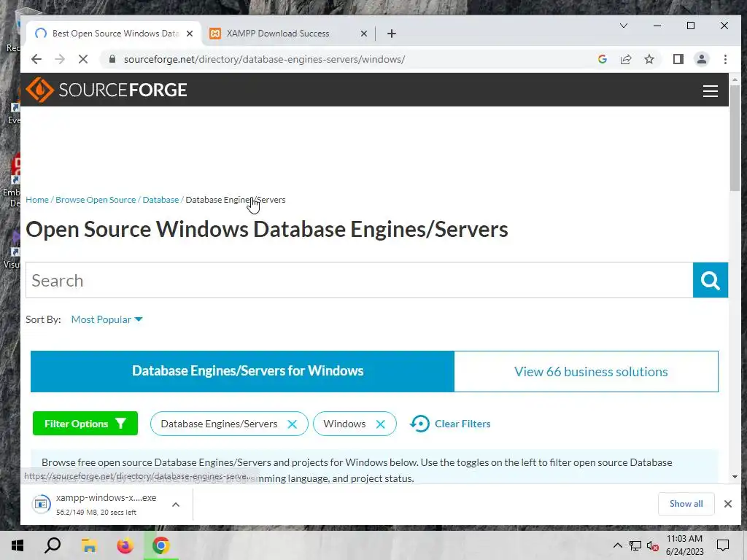The image size is (747, 560).
Task: Open File Explorer from taskbar
Action: coord(89,545)
